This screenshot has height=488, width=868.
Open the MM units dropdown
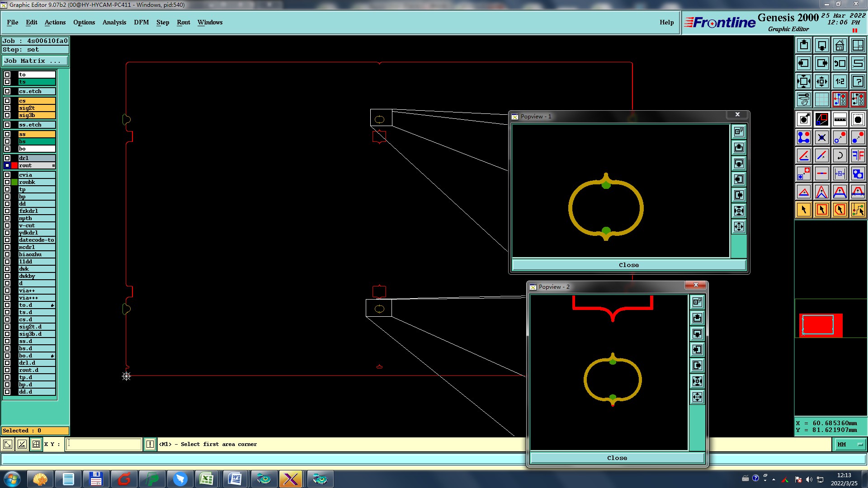(x=850, y=445)
